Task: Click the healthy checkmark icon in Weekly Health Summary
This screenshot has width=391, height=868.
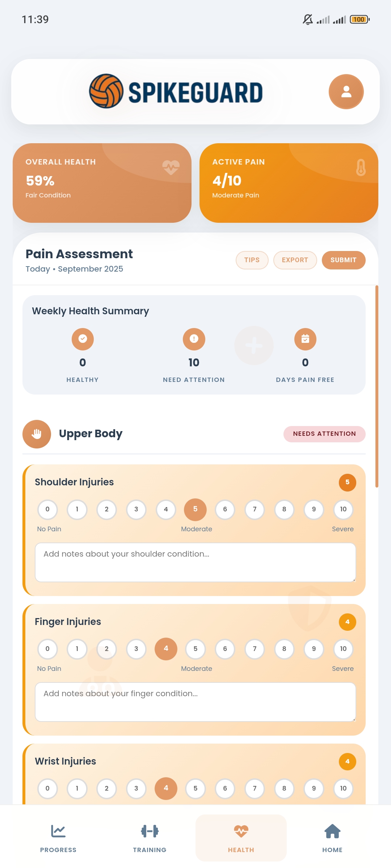Action: (x=83, y=339)
